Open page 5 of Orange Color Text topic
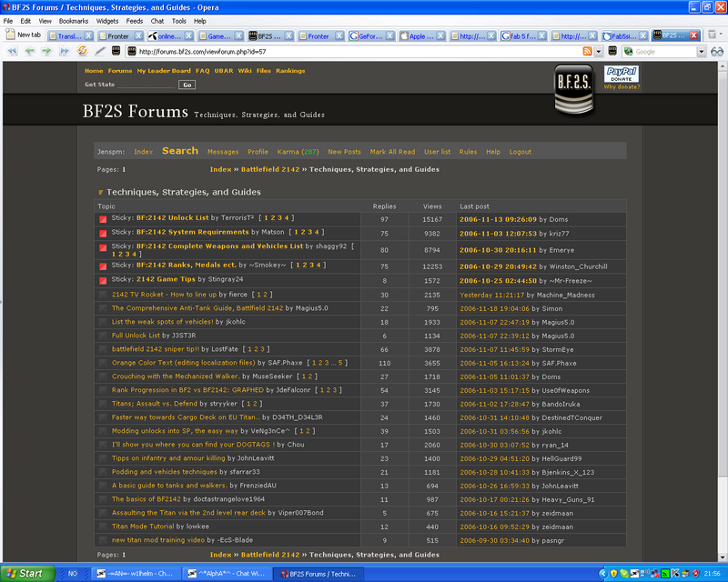 [x=340, y=363]
